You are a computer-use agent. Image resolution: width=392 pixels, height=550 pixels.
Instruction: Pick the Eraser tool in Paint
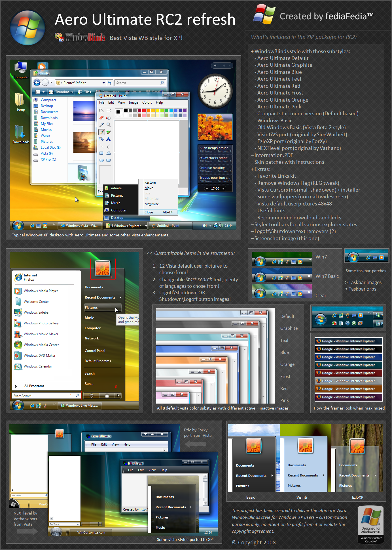[101, 117]
